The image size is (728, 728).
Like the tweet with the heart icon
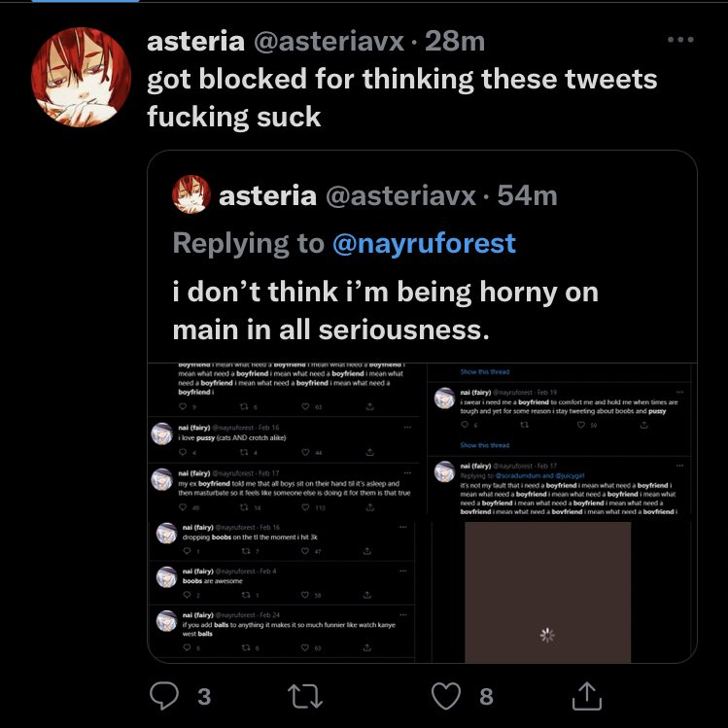coord(446,695)
